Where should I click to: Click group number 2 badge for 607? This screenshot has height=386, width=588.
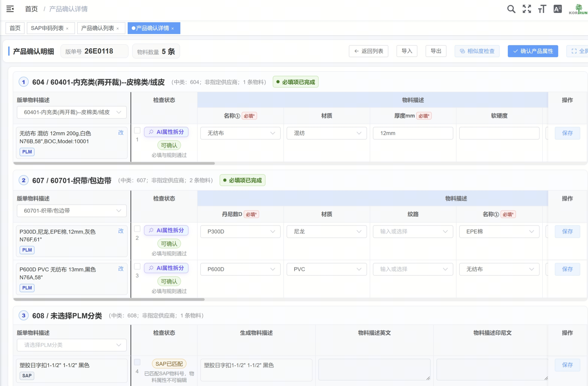[24, 180]
